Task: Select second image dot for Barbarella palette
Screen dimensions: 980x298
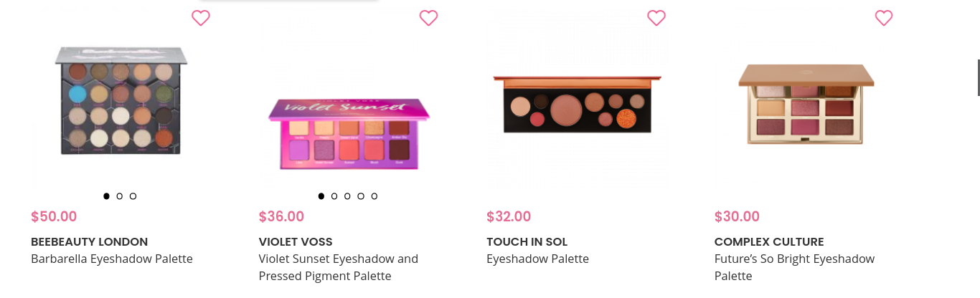Action: (x=120, y=196)
